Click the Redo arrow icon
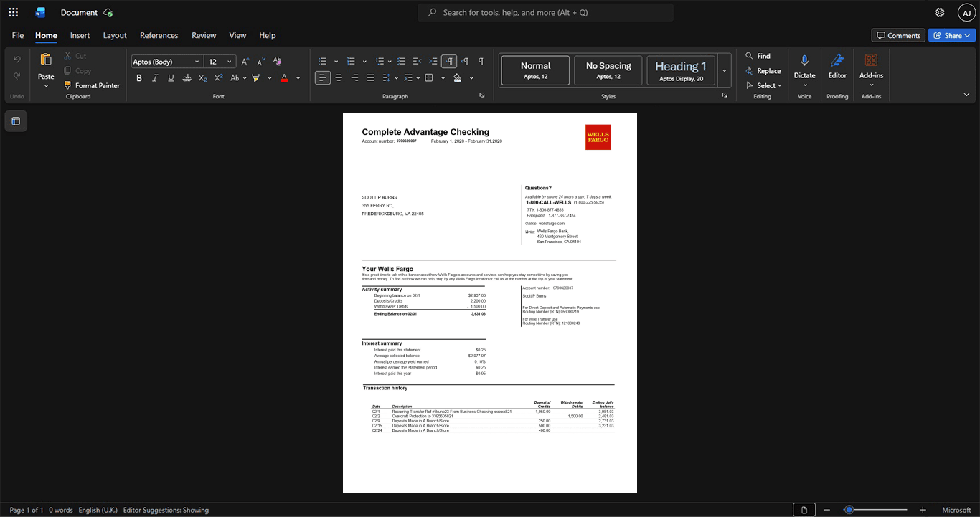Image resolution: width=980 pixels, height=517 pixels. point(17,76)
